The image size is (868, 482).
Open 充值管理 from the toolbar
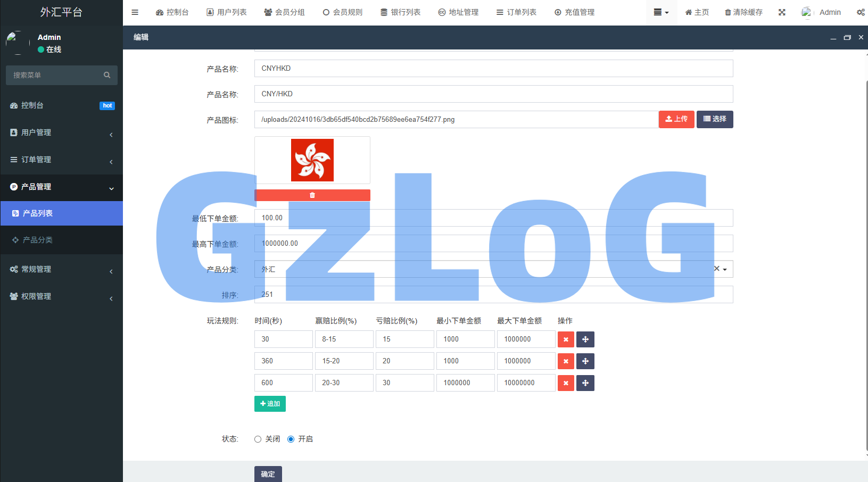(574, 12)
